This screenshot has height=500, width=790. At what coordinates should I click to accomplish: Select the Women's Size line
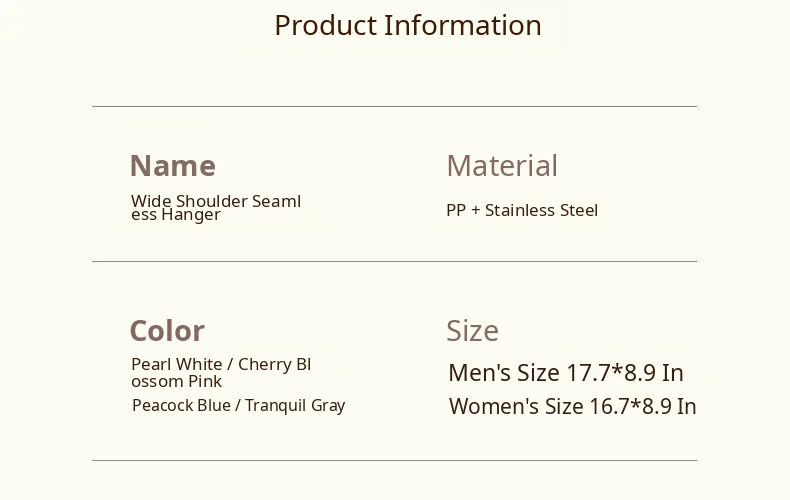[x=572, y=406]
